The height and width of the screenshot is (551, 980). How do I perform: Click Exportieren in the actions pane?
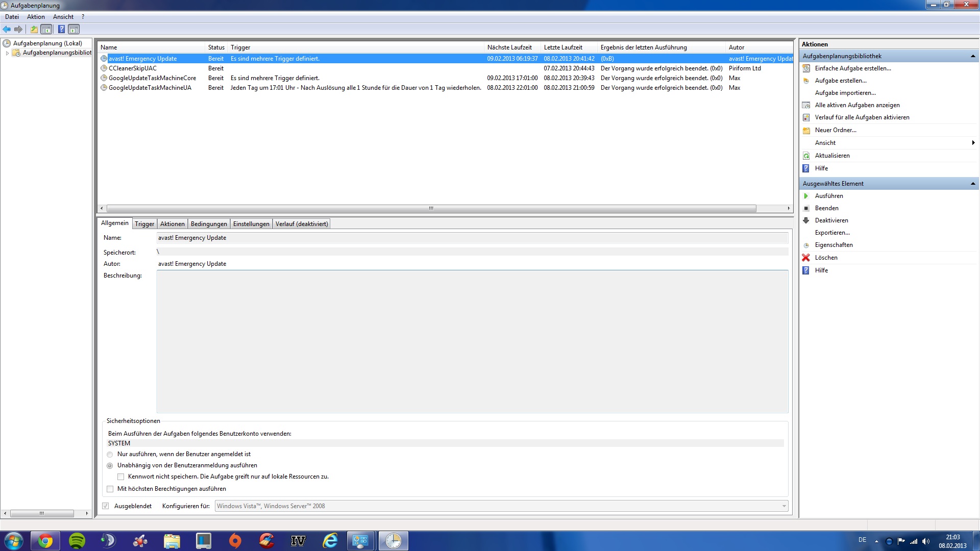pyautogui.click(x=832, y=233)
